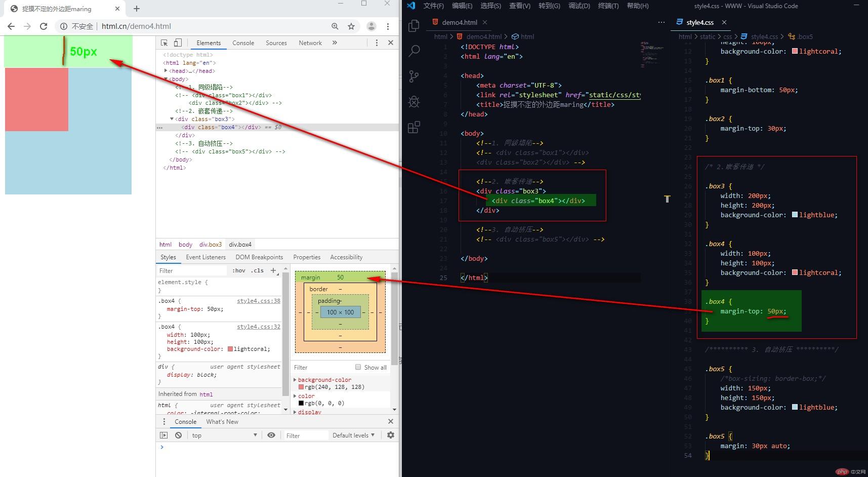Open Chrome three-dot menu
The width and height of the screenshot is (868, 477).
pyautogui.click(x=388, y=26)
